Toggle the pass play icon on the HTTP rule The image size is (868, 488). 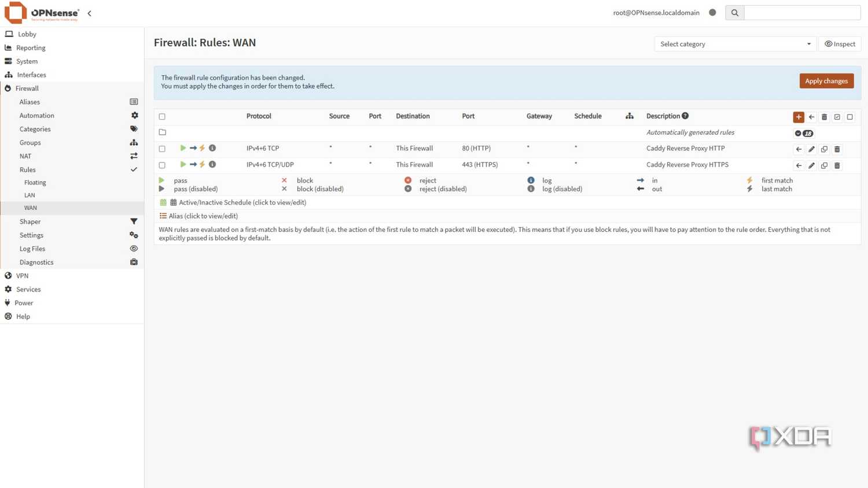tap(183, 148)
